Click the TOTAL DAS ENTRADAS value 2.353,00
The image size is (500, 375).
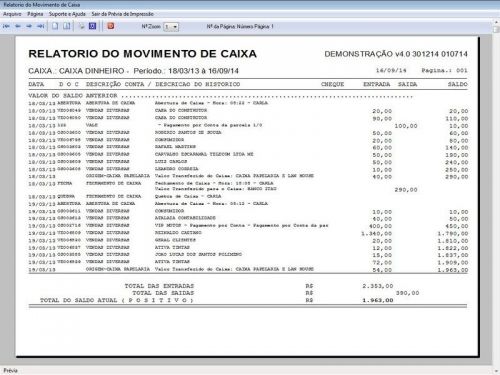tap(378, 286)
